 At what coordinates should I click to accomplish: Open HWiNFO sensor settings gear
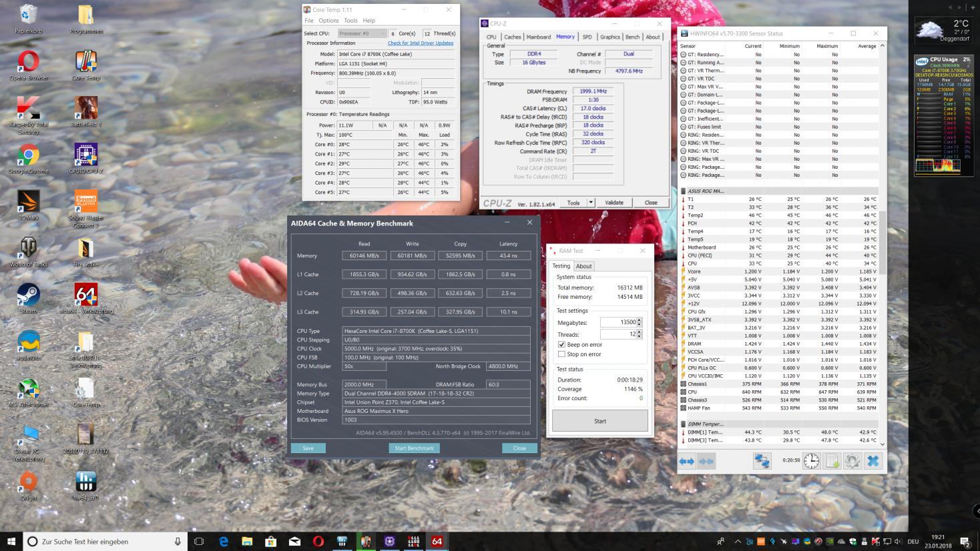tap(852, 461)
